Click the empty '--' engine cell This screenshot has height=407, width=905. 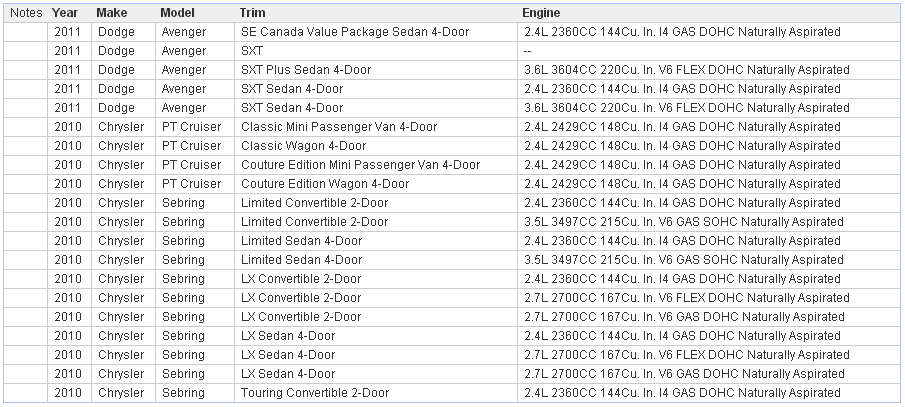(527, 51)
